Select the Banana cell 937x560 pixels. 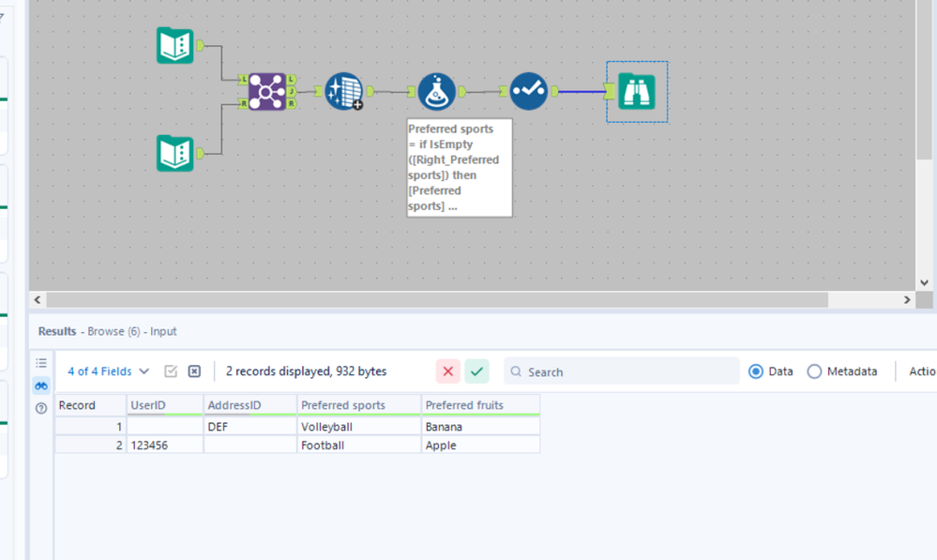pyautogui.click(x=481, y=427)
